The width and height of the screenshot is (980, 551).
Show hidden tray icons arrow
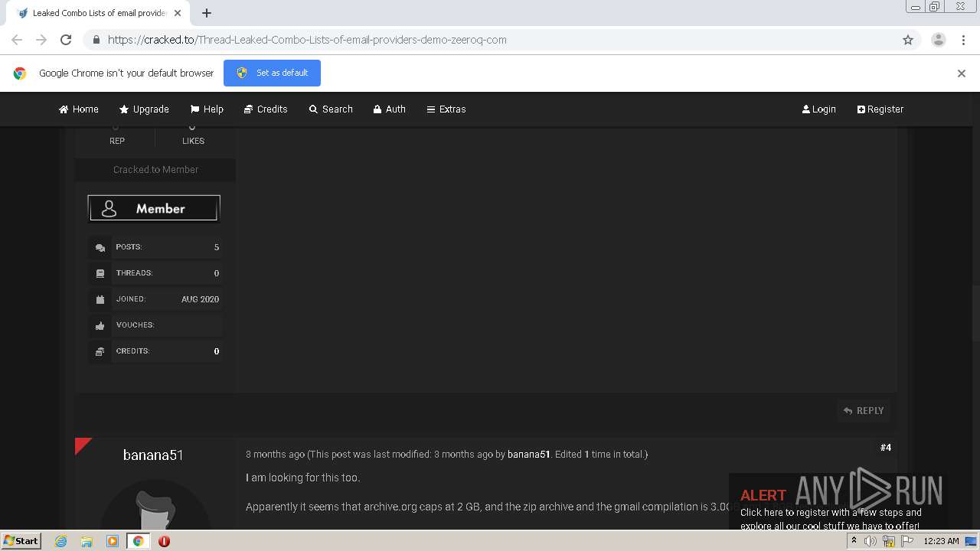coord(854,541)
